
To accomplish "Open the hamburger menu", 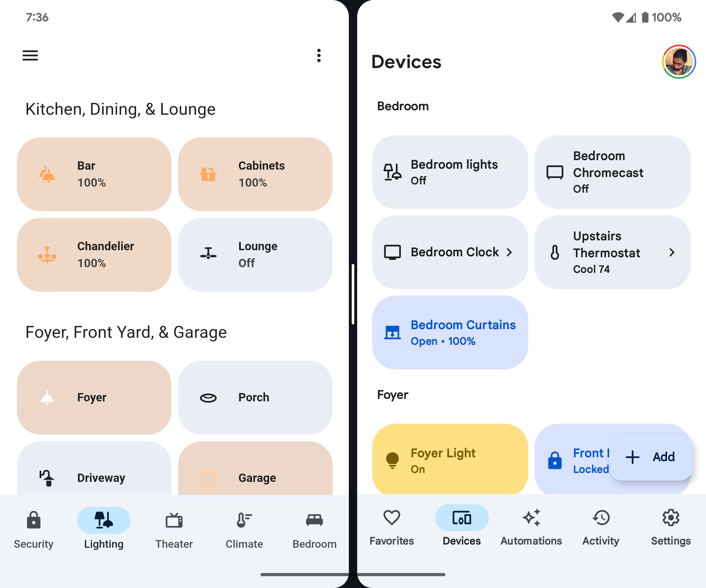I will coord(30,55).
